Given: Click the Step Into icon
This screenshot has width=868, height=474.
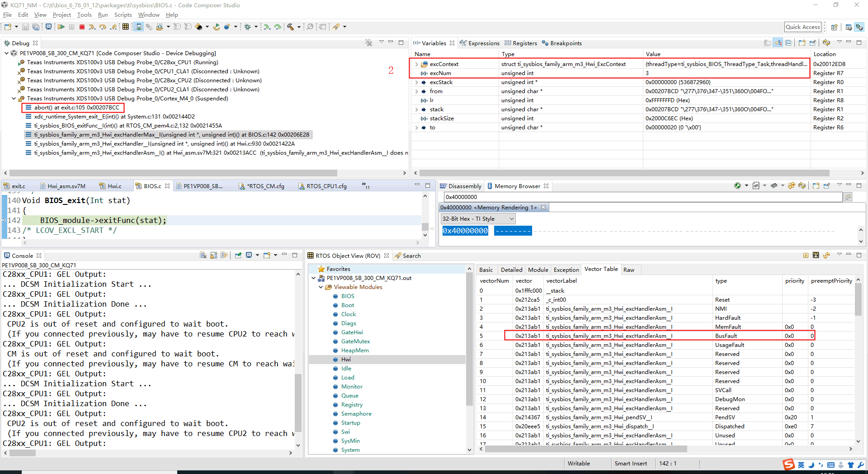Looking at the screenshot, I should (x=93, y=27).
